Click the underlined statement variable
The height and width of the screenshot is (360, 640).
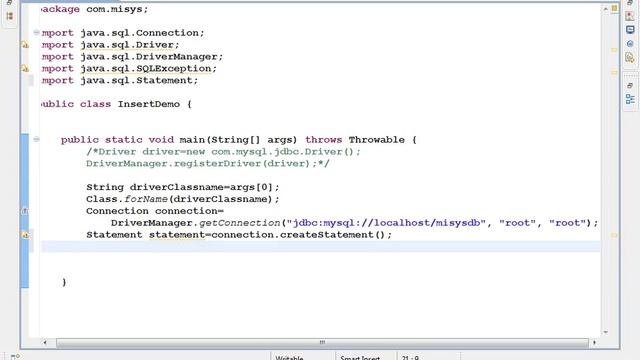click(177, 235)
